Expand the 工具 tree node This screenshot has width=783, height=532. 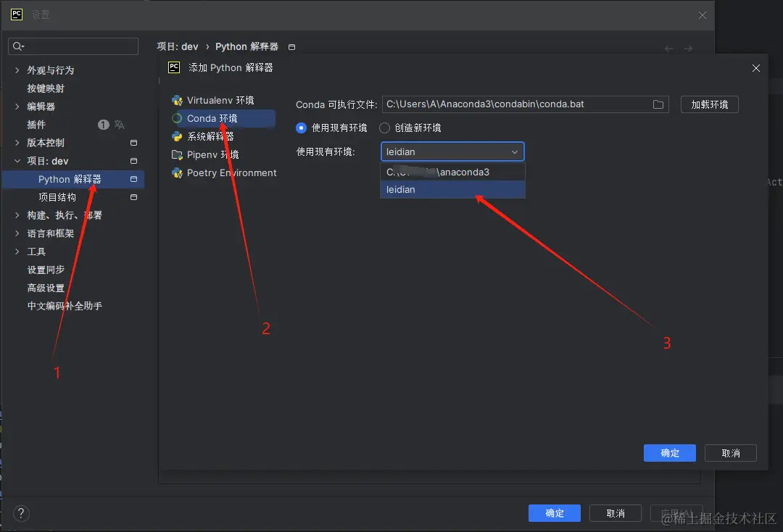(17, 252)
